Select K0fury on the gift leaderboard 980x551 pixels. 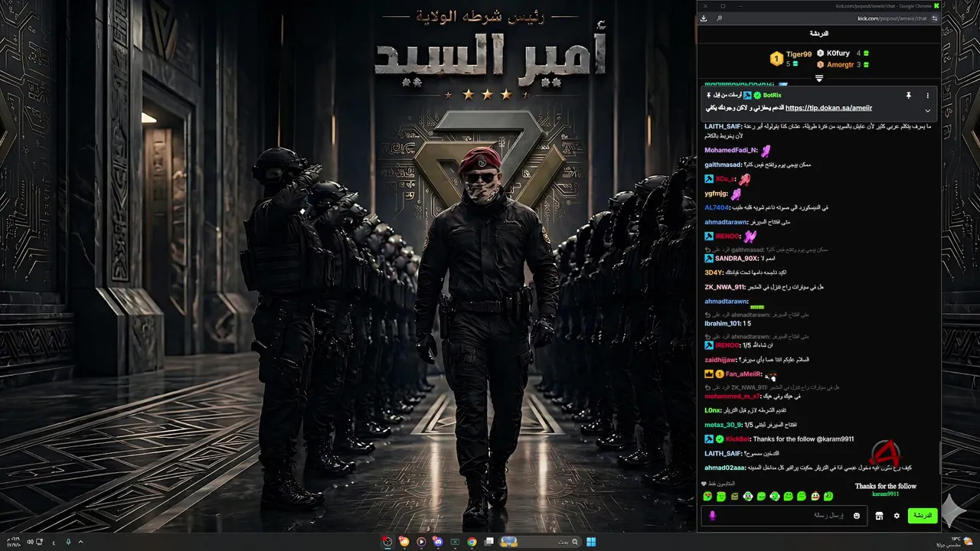[x=839, y=54]
